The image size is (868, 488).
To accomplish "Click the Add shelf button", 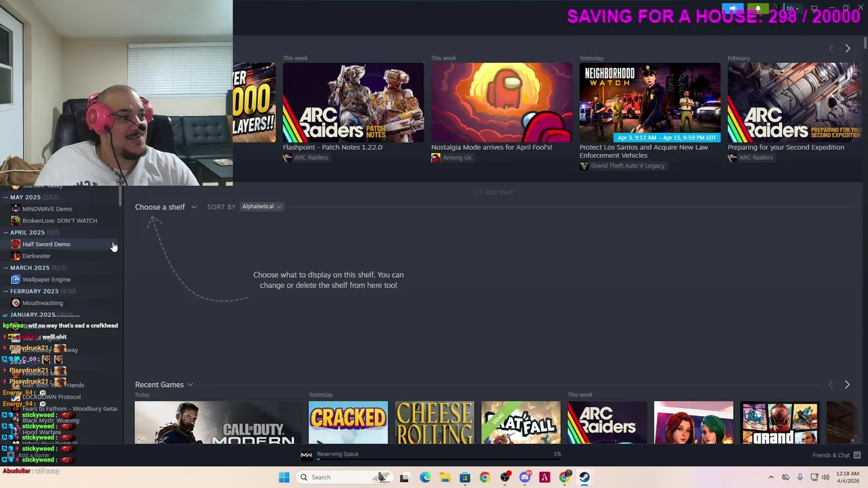I will [493, 192].
